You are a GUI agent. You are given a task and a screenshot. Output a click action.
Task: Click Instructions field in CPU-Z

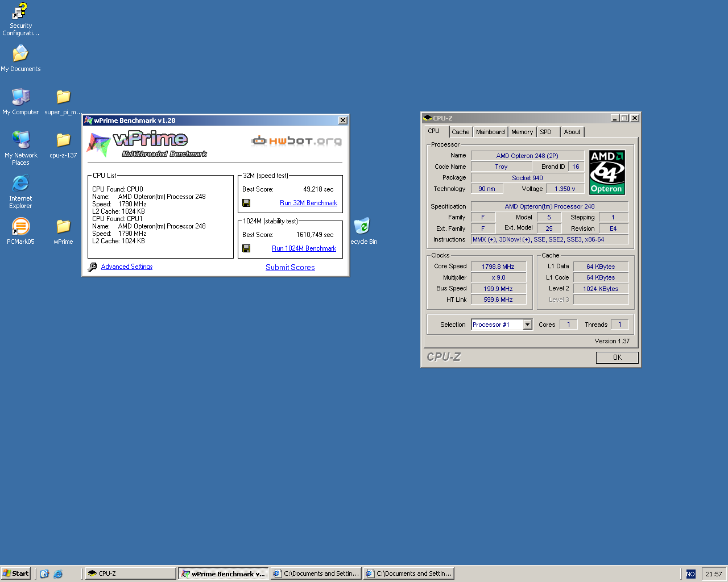tap(549, 239)
